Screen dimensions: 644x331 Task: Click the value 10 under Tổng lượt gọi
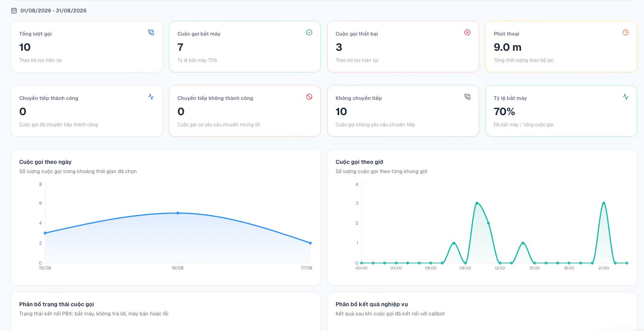click(25, 47)
